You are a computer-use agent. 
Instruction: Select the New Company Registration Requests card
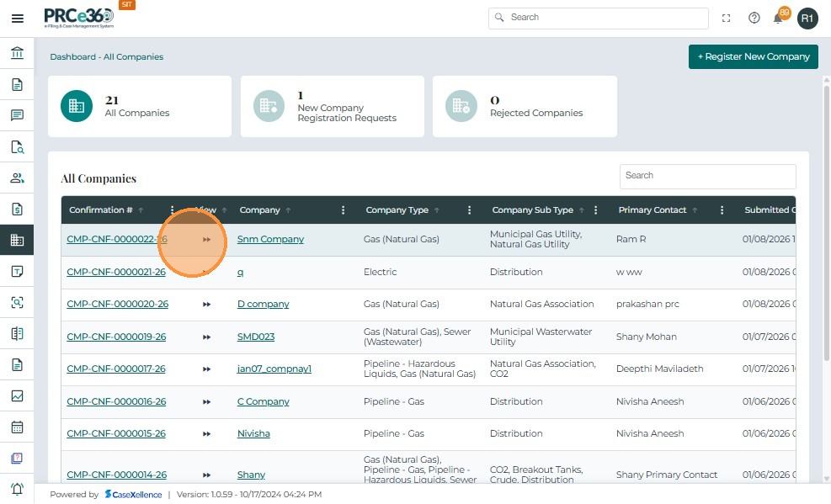coord(332,107)
